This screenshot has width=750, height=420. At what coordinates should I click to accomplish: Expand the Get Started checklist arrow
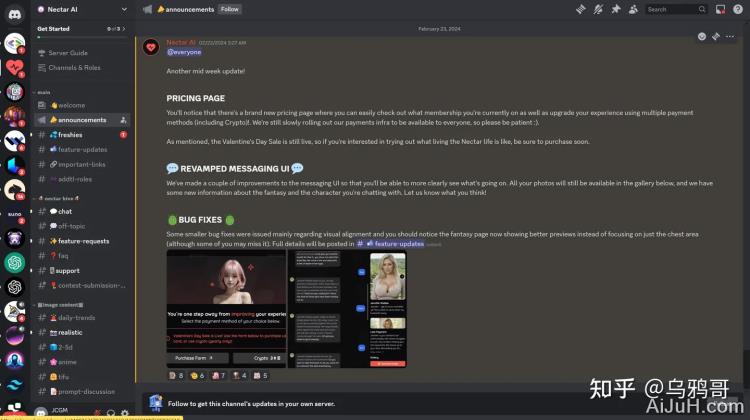coord(126,28)
